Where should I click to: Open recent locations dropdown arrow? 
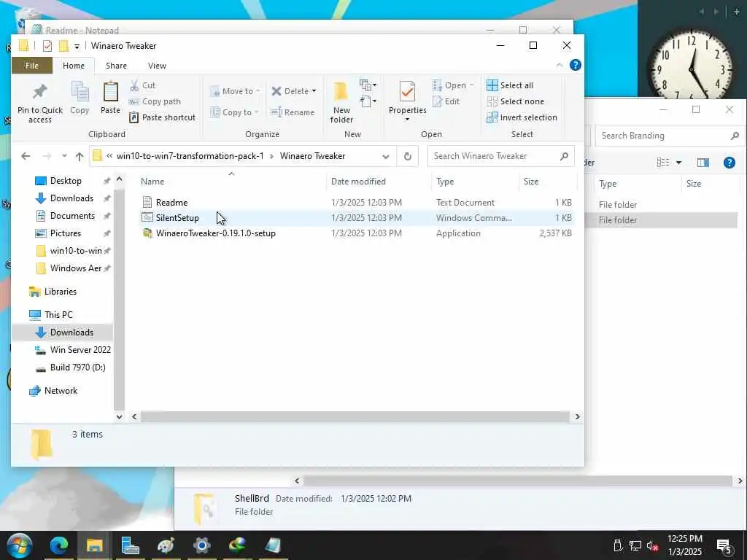click(64, 156)
